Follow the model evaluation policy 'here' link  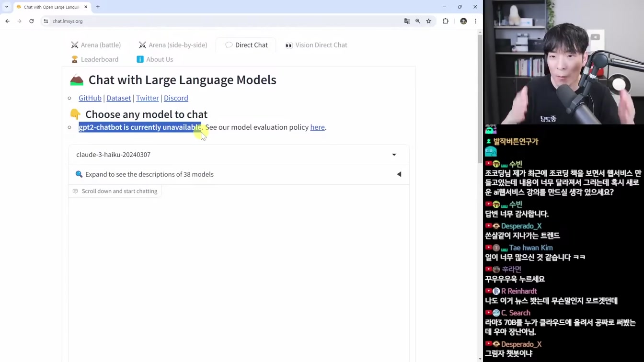click(317, 127)
